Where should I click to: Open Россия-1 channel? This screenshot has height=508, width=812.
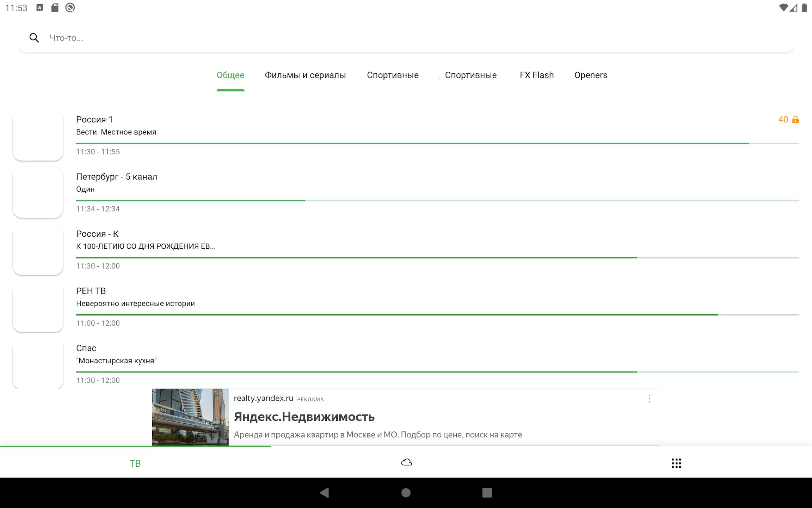pyautogui.click(x=406, y=135)
